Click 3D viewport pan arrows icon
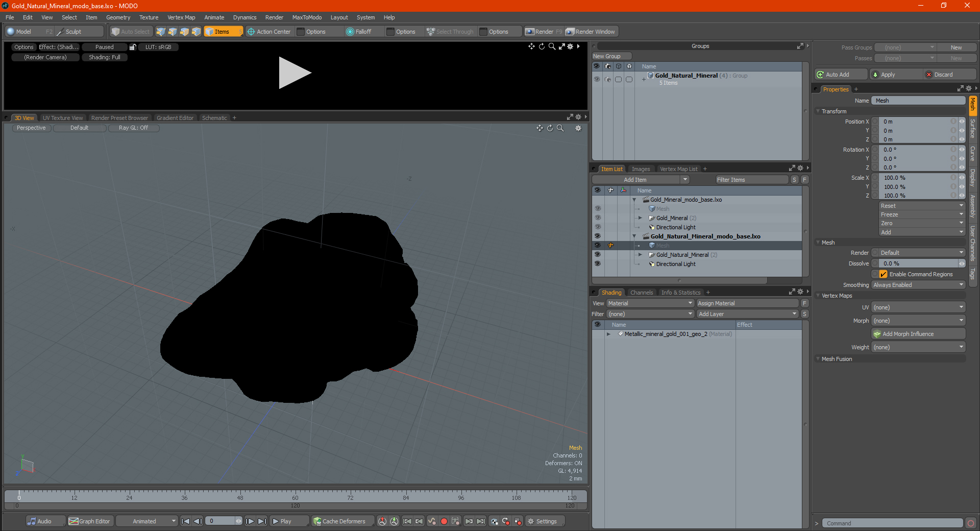Viewport: 980px width, 531px height. [540, 128]
